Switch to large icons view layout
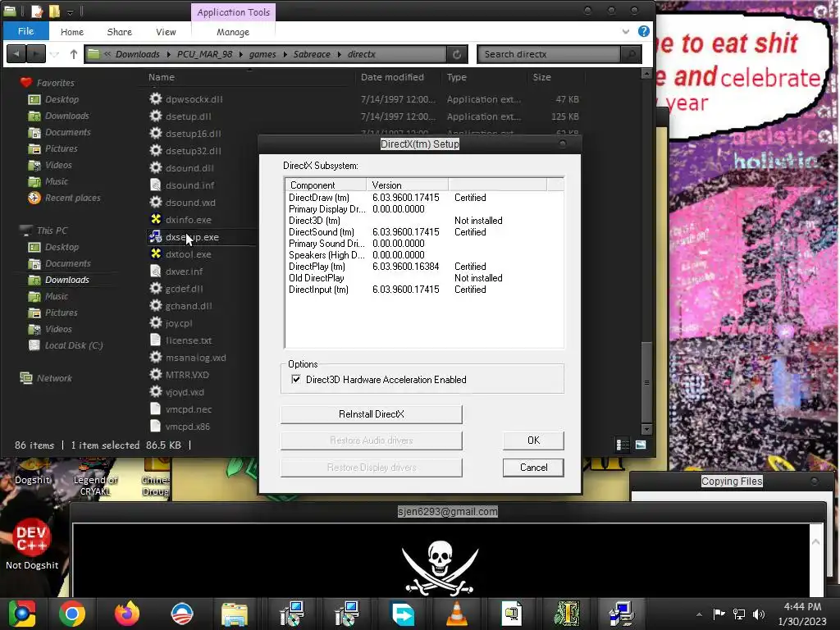840x630 pixels. pyautogui.click(x=641, y=445)
